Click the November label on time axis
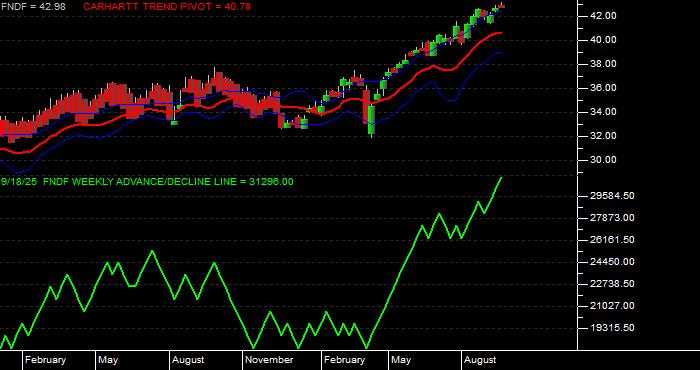The width and height of the screenshot is (700, 370). [269, 360]
